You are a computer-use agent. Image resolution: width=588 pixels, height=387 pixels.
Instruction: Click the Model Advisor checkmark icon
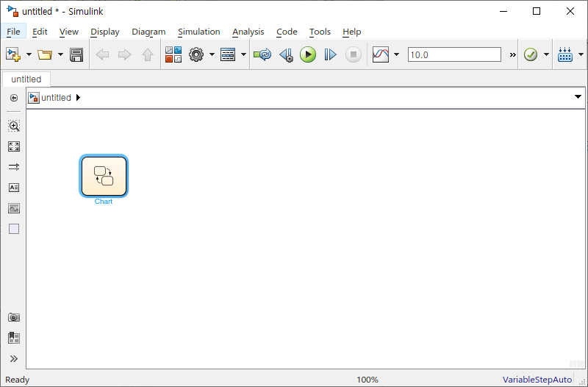pos(531,54)
